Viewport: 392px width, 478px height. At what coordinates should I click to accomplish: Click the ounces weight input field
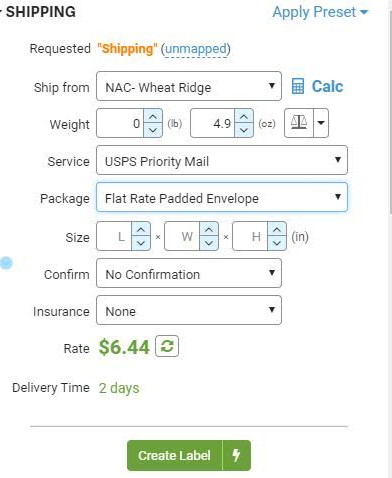coord(213,123)
